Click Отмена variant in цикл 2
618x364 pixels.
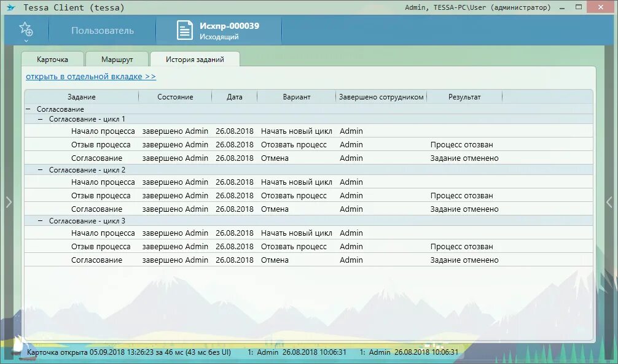point(275,209)
